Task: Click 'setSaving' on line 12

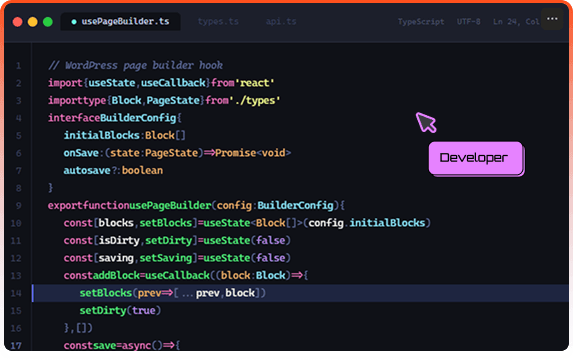Action: [x=166, y=258]
